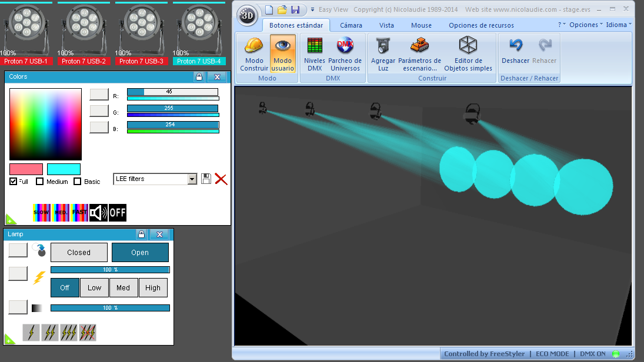Open the Vista tab

[x=386, y=25]
